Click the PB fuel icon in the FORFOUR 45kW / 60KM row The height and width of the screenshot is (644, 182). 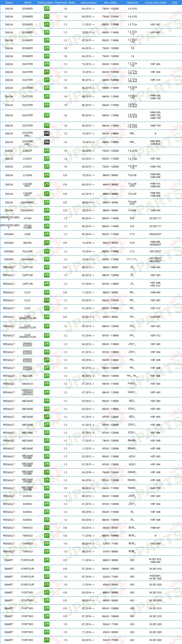coord(47,585)
